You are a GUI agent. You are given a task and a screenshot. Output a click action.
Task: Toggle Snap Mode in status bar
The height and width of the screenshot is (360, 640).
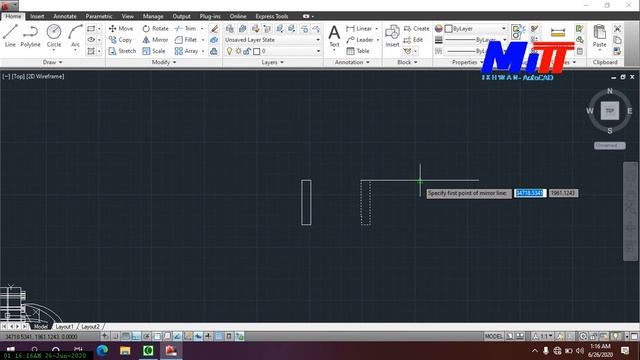116,336
